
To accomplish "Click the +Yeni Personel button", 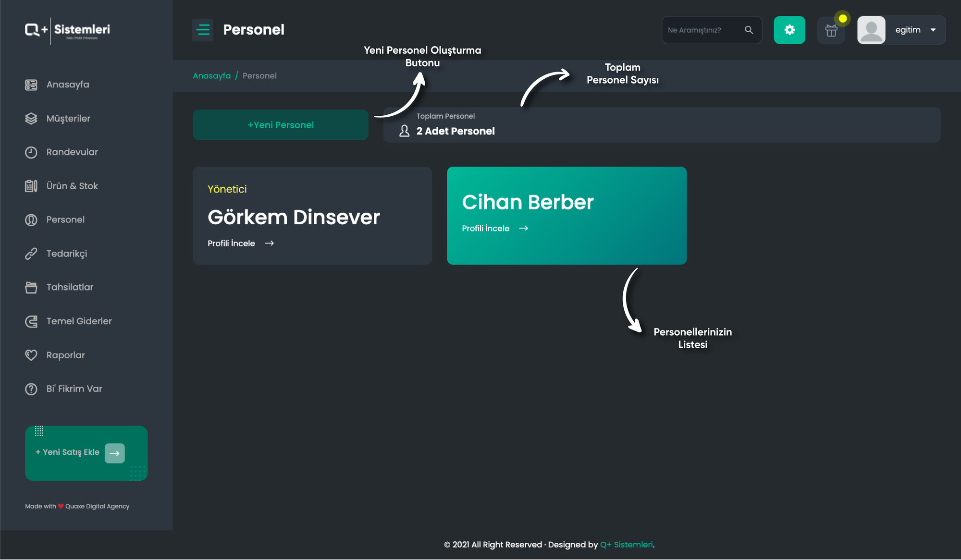I will pos(281,125).
